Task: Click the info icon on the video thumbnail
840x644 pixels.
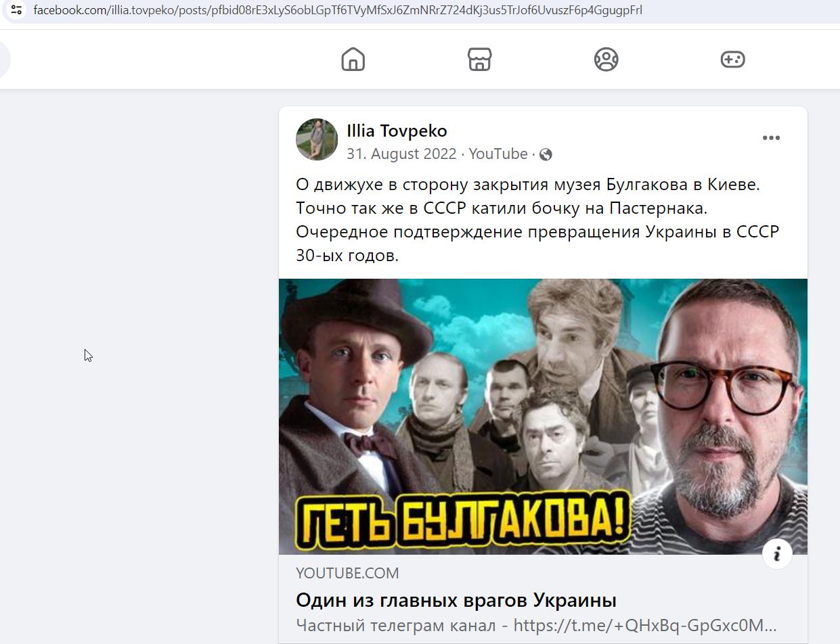Action: pyautogui.click(x=777, y=555)
